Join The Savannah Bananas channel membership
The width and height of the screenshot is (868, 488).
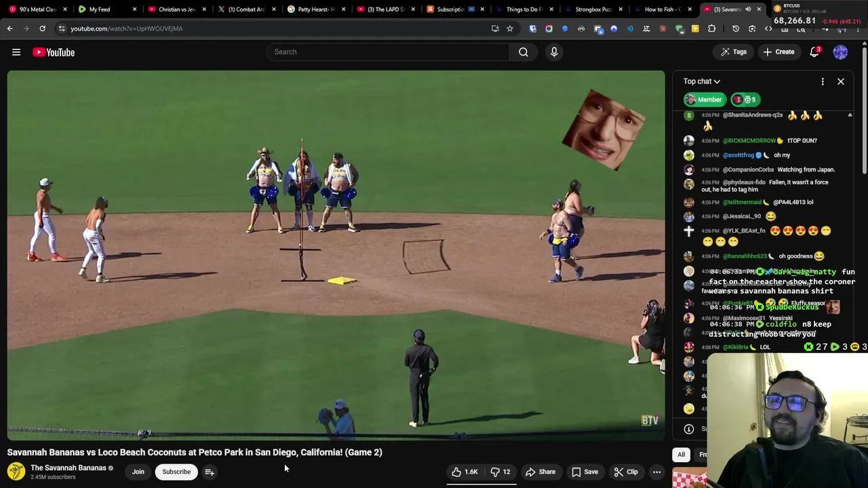pos(138,472)
